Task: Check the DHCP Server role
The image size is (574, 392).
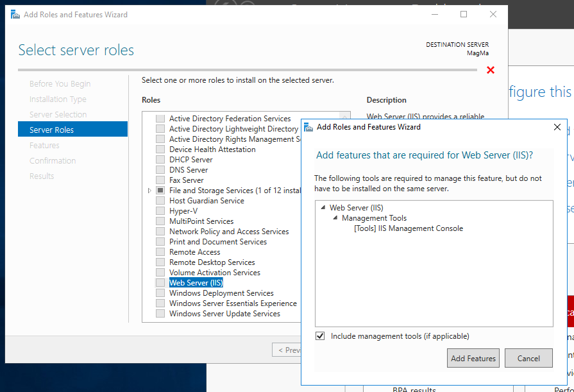Action: coord(160,159)
